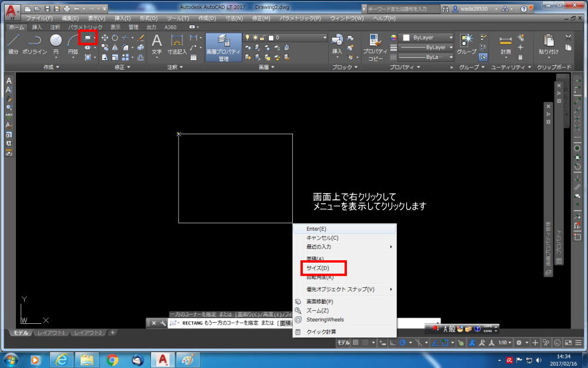Viewport: 588px width, 368px height.
Task: Expand the 注釈 panel dropdown
Action: pyautogui.click(x=175, y=67)
